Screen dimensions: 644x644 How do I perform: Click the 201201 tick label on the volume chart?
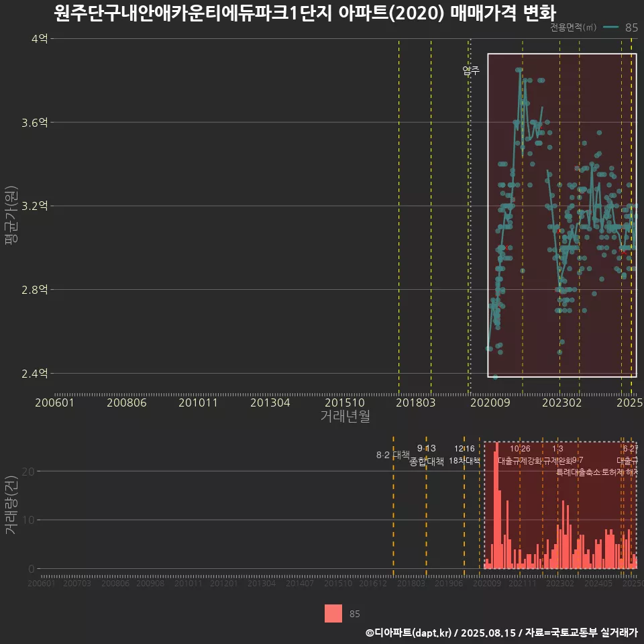pyautogui.click(x=224, y=583)
